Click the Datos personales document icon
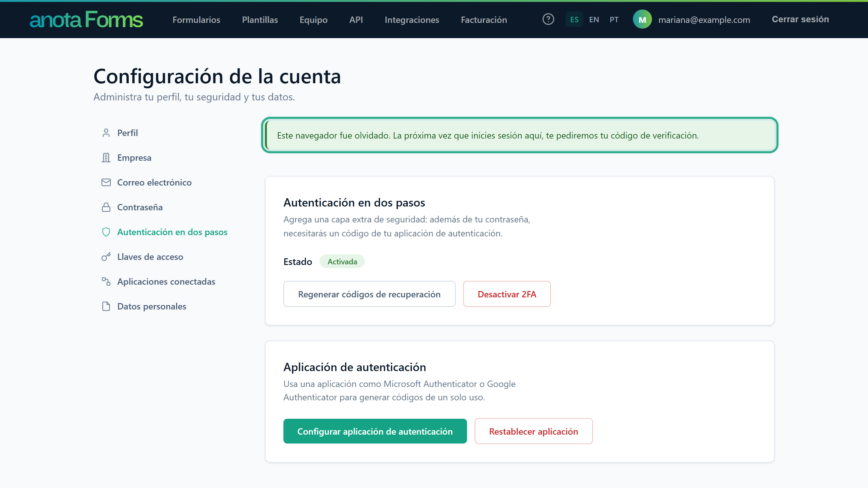The image size is (868, 488). coord(106,306)
